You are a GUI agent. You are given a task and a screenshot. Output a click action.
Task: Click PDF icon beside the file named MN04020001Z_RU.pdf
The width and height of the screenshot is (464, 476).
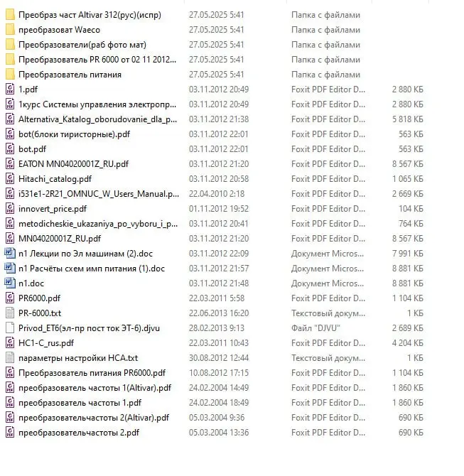click(10, 238)
